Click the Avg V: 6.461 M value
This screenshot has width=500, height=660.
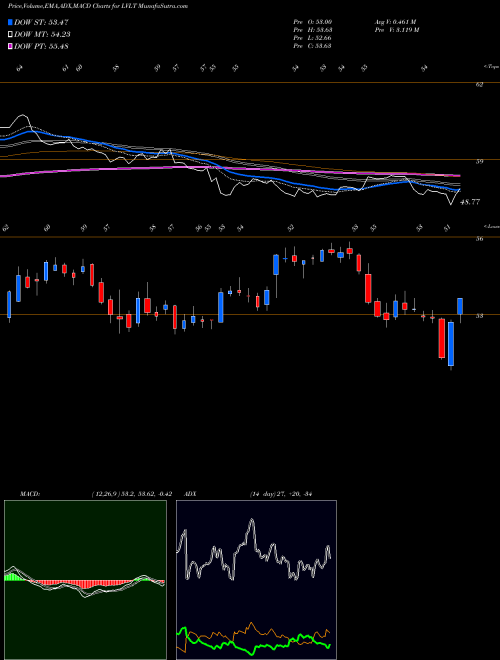pos(395,22)
